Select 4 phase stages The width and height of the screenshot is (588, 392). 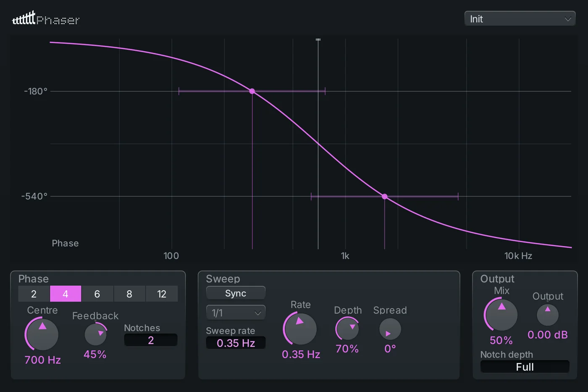pos(66,294)
